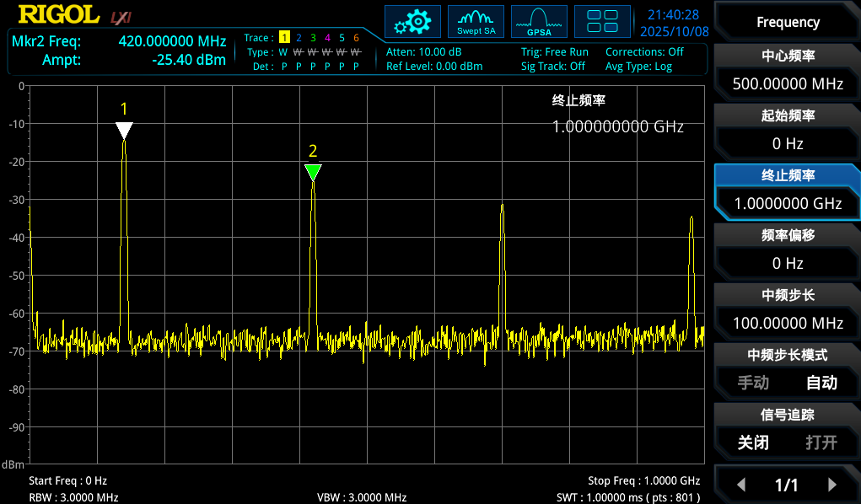Viewport: 861px width, 504px height.
Task: Select trace 6 in trace list
Action: (x=356, y=37)
